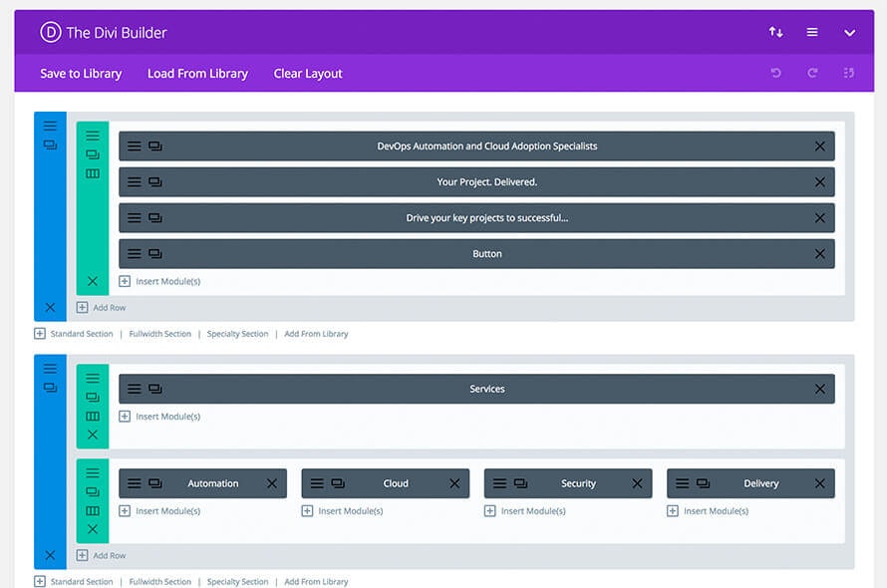Screen dimensions: 887x588
Task: Open settings of Security module
Action: (x=499, y=483)
